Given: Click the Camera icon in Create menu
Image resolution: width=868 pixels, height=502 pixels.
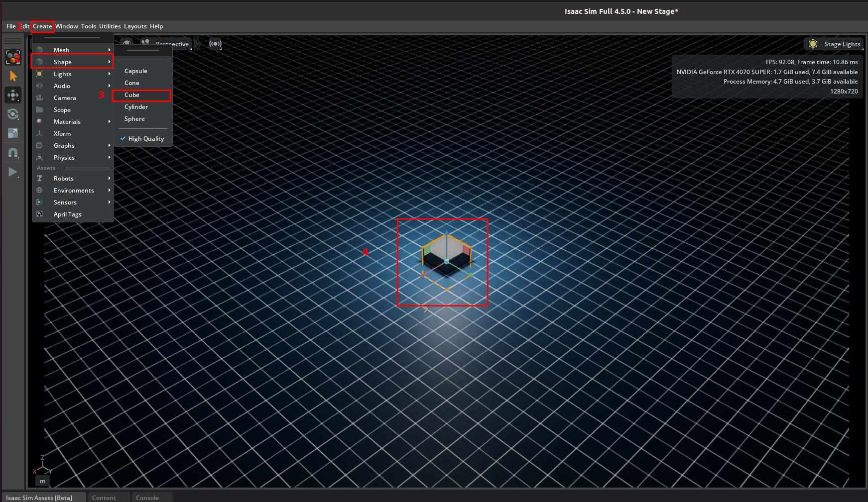Looking at the screenshot, I should tap(39, 98).
